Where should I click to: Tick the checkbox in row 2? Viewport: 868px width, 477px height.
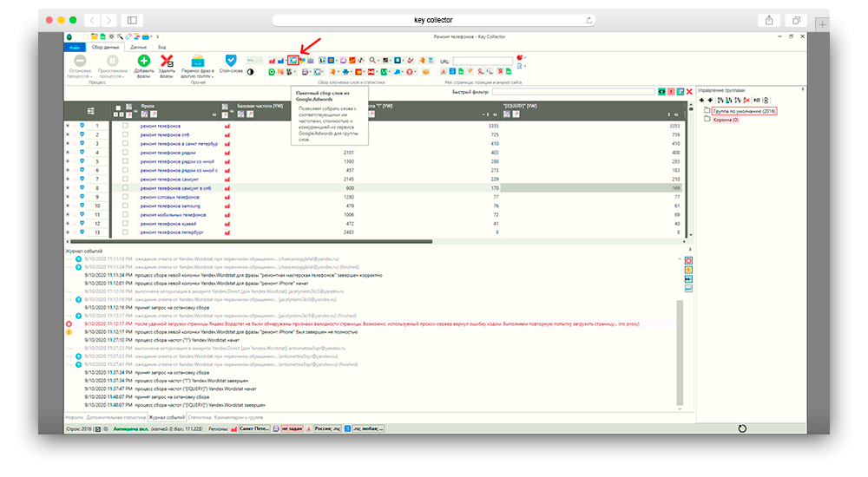coord(125,134)
